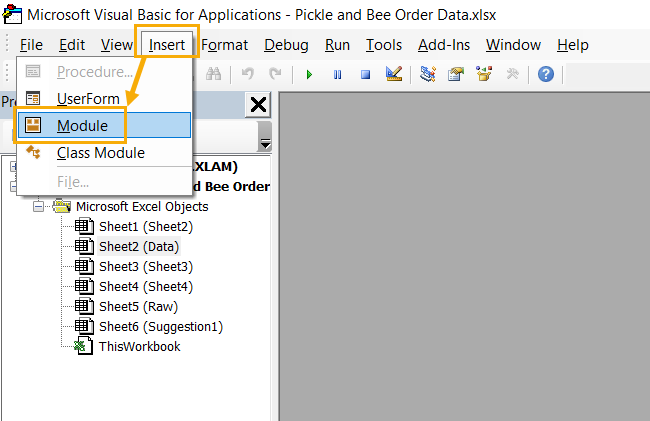
Task: Click Sheet5 (Raw) worksheet icon
Action: point(84,306)
